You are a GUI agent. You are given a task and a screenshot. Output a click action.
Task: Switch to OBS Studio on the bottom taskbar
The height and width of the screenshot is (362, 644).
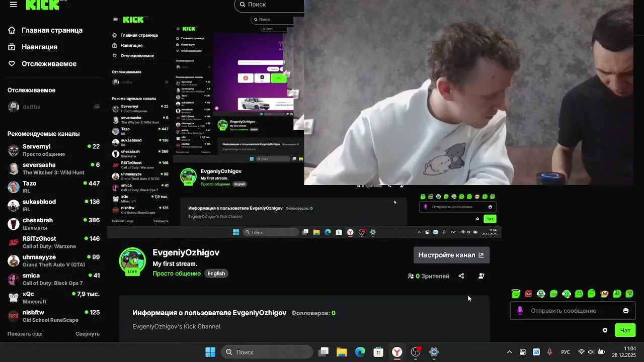click(416, 352)
